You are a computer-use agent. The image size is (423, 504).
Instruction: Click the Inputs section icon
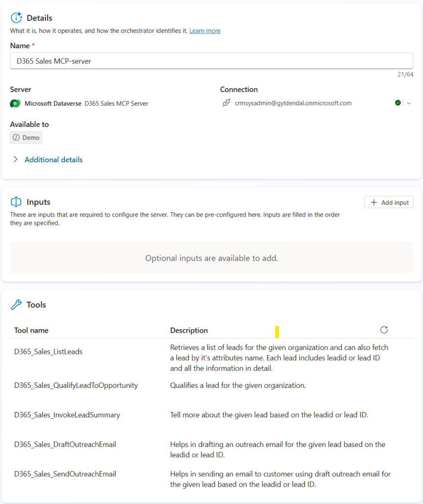click(16, 202)
